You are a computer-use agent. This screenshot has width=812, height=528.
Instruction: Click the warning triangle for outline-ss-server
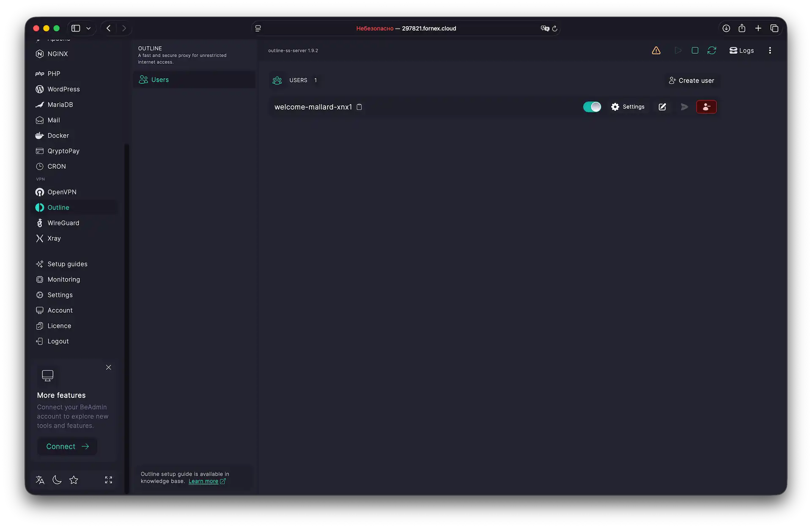(656, 50)
